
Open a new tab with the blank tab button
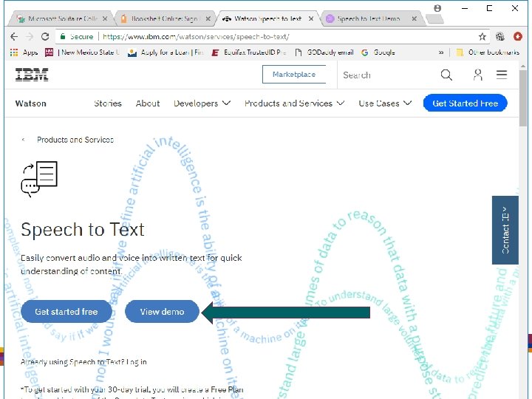coord(435,19)
